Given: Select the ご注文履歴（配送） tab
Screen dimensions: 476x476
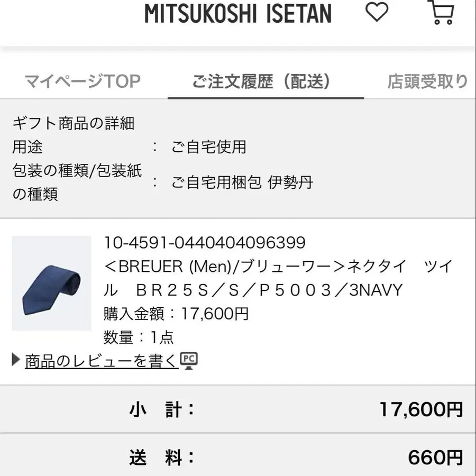Looking at the screenshot, I should coord(261,81).
